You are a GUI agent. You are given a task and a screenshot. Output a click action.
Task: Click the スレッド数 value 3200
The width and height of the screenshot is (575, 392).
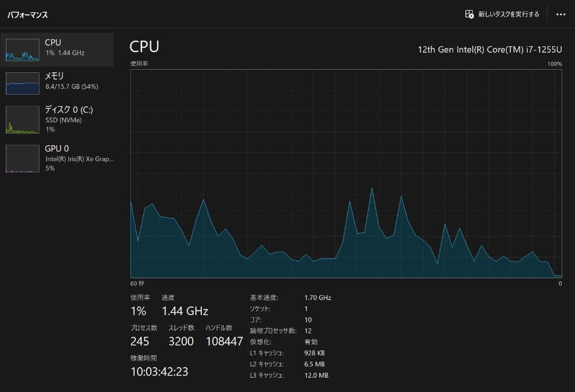coord(181,341)
